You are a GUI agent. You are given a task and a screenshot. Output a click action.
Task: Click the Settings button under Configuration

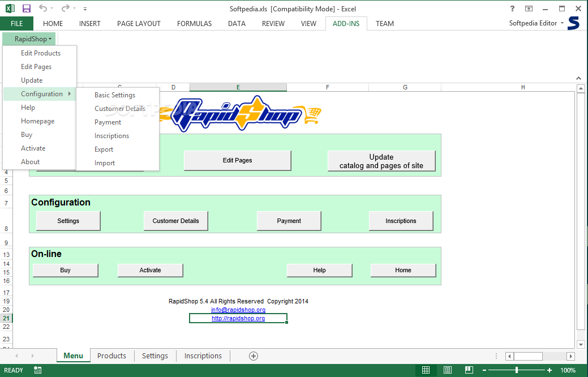(x=68, y=221)
